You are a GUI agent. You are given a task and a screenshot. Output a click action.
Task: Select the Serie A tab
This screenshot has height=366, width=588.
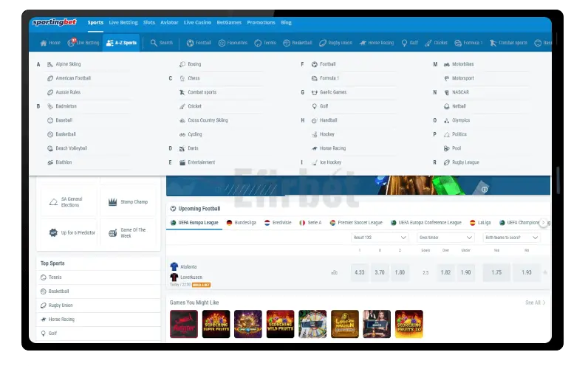tap(310, 223)
